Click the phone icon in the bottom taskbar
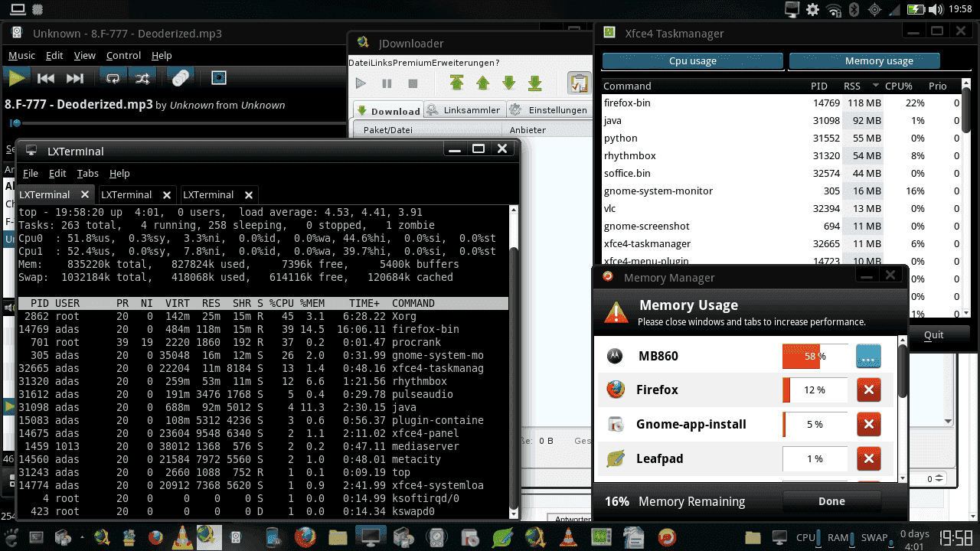980x551 pixels. tap(272, 537)
